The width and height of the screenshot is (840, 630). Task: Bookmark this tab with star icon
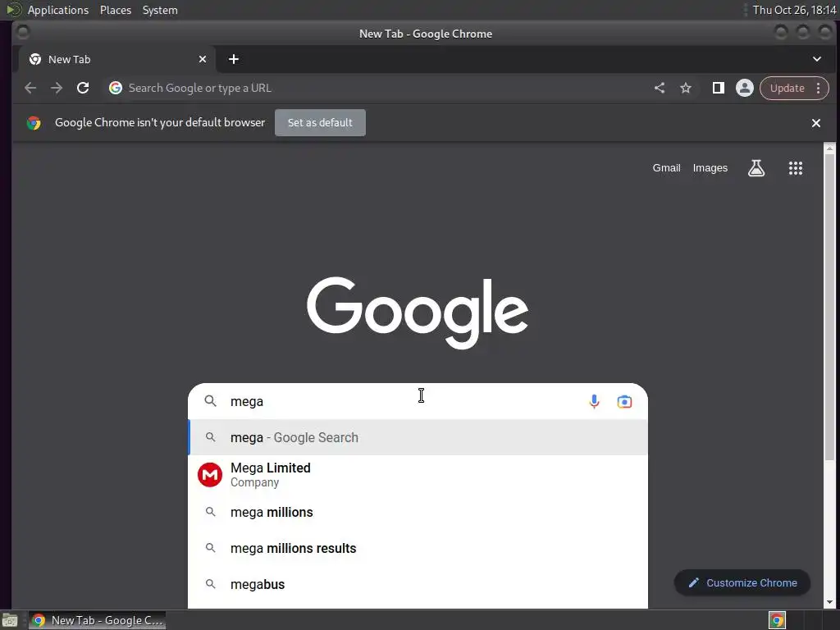coord(686,88)
